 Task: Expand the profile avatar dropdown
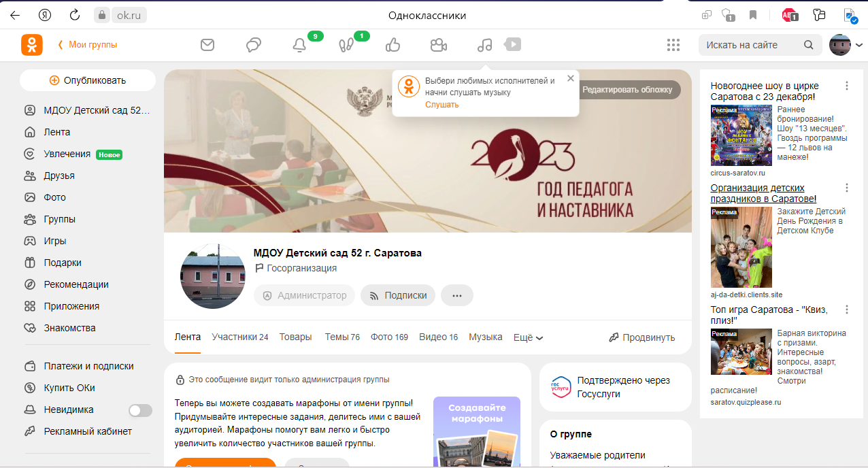point(859,46)
